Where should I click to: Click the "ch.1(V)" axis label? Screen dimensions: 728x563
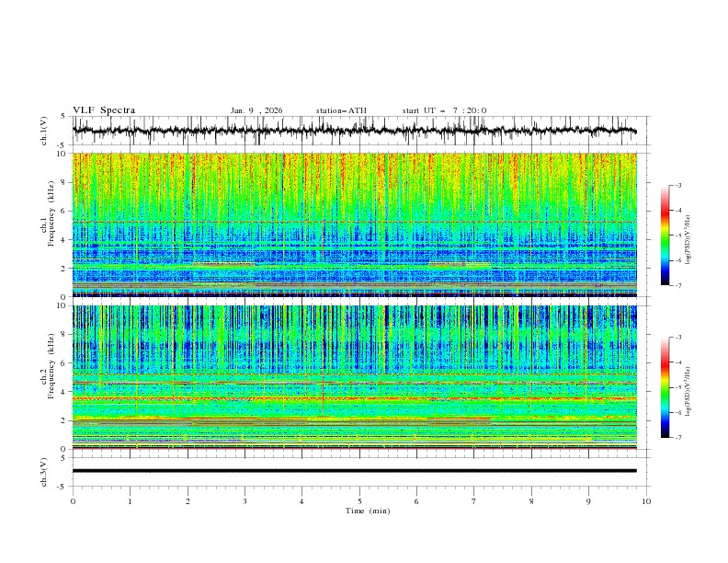click(43, 131)
